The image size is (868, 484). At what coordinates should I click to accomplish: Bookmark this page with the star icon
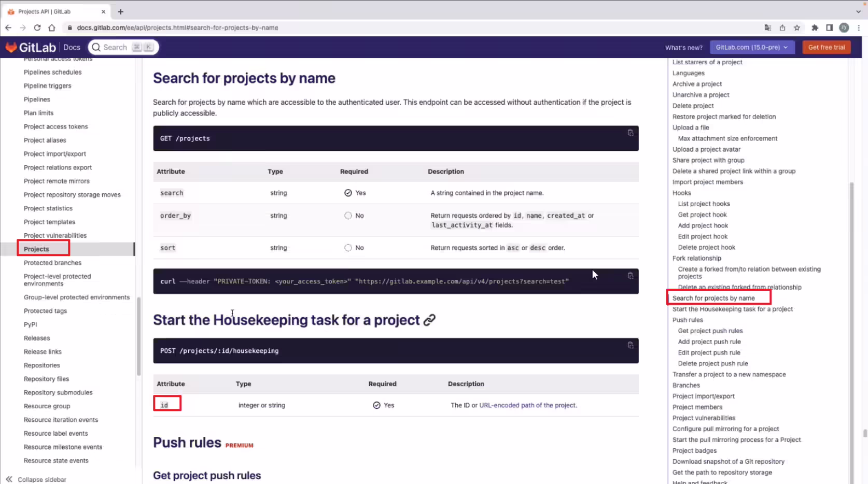tap(797, 27)
